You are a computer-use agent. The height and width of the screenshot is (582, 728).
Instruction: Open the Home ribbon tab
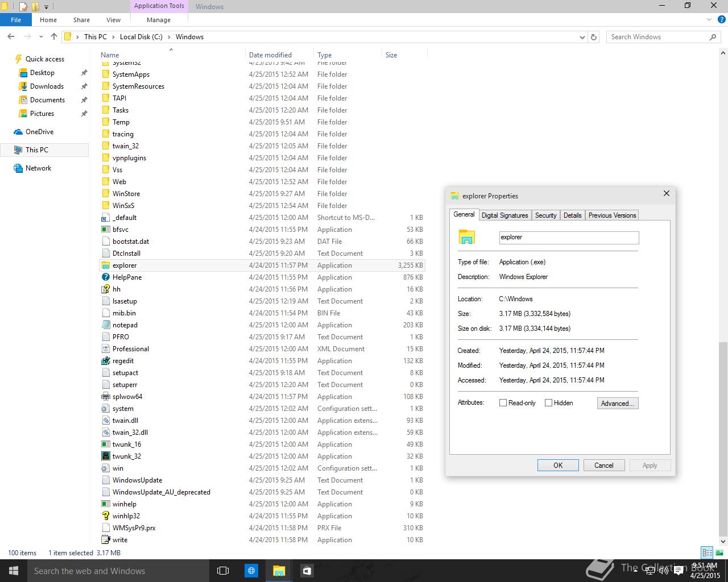[48, 20]
